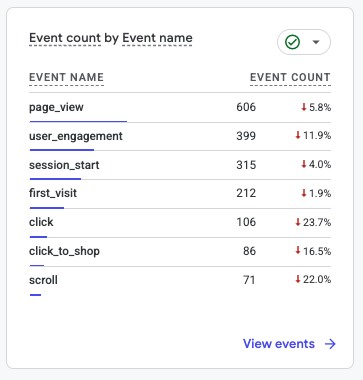Click the 1.9% decrease for first_visit
Screen dimensions: 363x380
[x=316, y=193]
